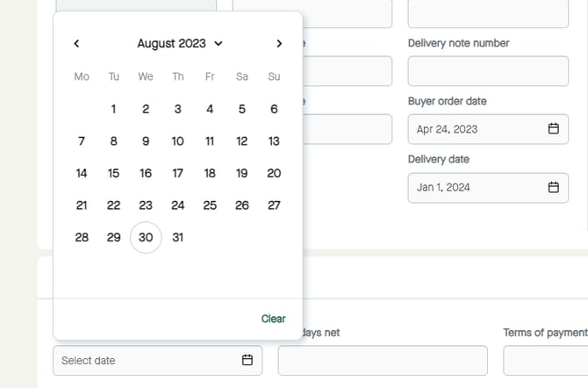Open calendar icon in Delivery date field
The image size is (588, 388).
tap(554, 187)
